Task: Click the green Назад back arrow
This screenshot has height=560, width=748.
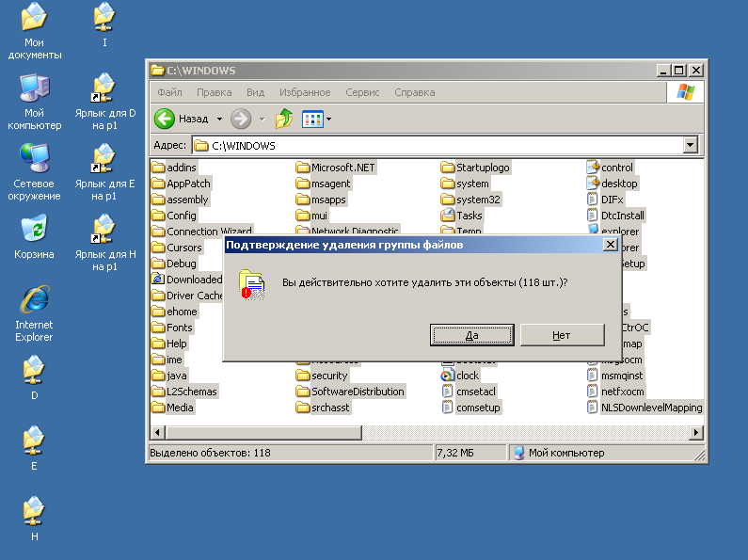Action: [x=166, y=120]
